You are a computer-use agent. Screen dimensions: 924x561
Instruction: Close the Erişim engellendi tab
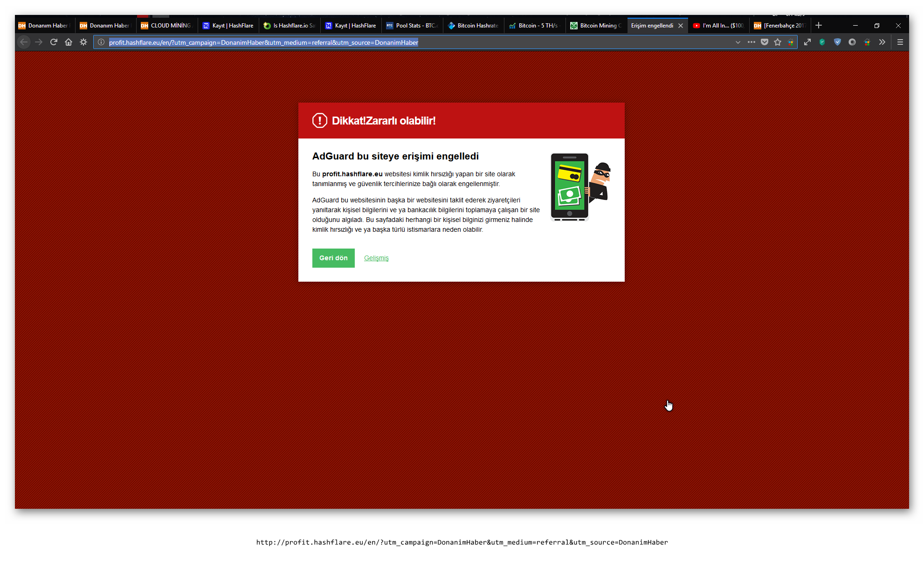click(x=681, y=26)
